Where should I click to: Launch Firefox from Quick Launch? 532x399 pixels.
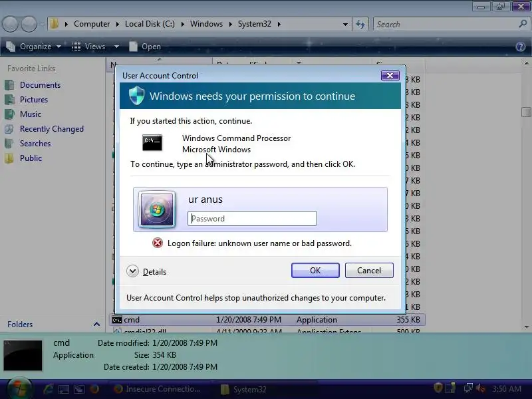[94, 389]
